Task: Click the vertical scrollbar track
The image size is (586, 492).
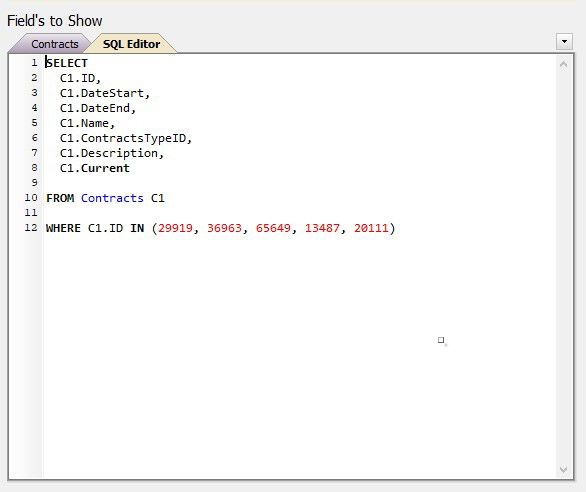Action: [564, 267]
